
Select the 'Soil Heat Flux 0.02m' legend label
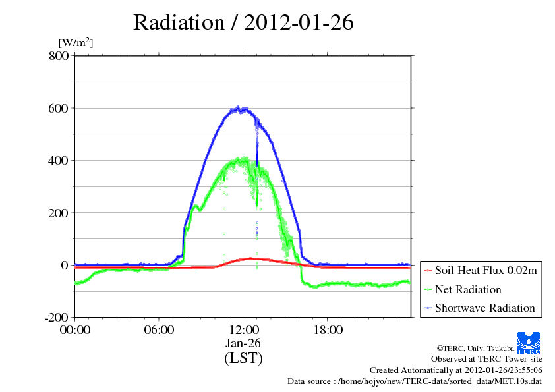pos(486,271)
